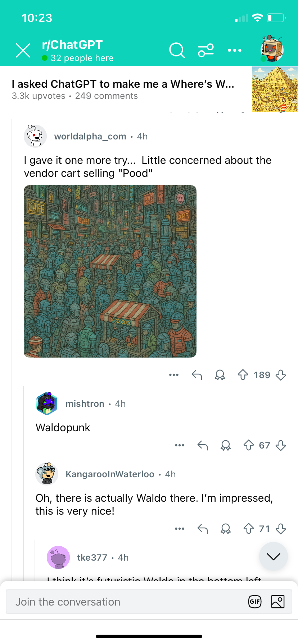Upvote KangarooInWaterloo's comment
The width and height of the screenshot is (298, 644).
point(249,529)
